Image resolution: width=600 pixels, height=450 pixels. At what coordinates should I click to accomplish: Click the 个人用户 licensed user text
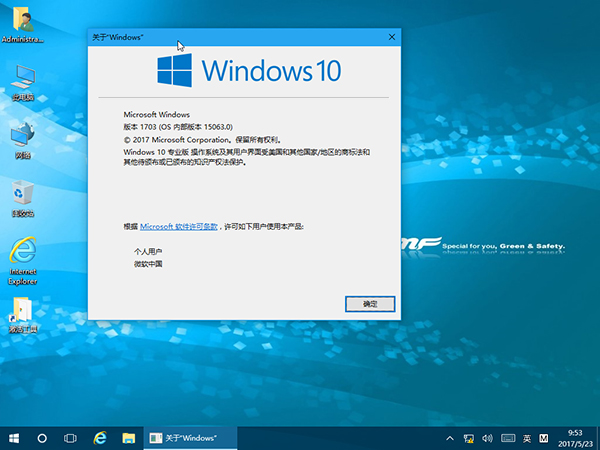coord(148,252)
